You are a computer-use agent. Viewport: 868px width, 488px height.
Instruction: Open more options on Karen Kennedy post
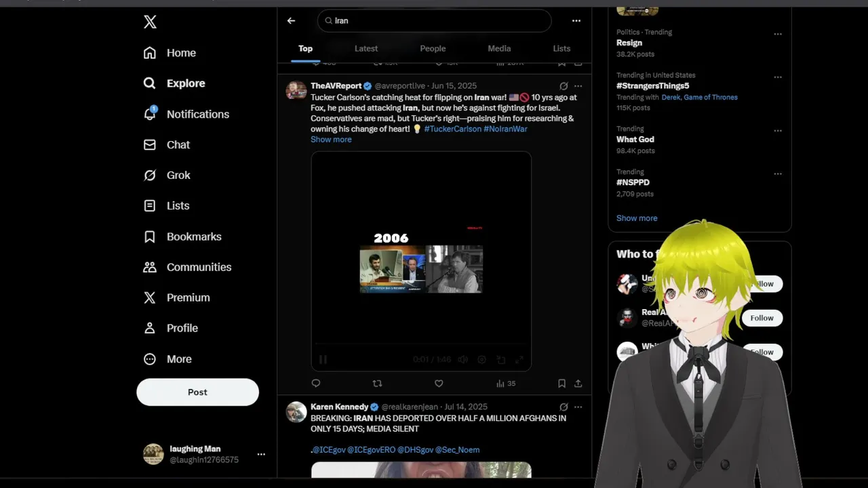click(578, 407)
